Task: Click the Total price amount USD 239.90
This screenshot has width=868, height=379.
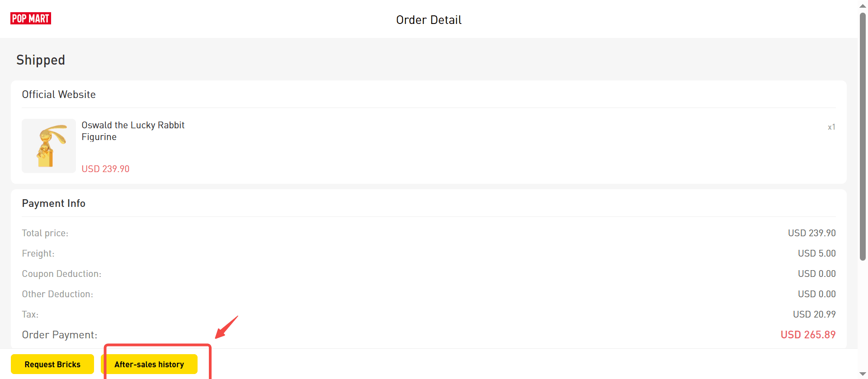Action: (811, 233)
